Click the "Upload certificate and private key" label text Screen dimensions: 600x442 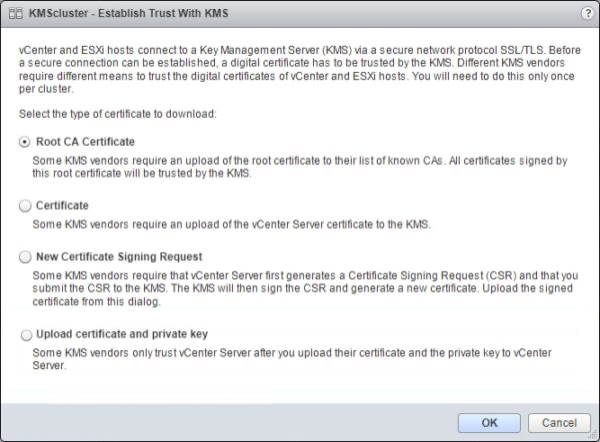tap(121, 334)
